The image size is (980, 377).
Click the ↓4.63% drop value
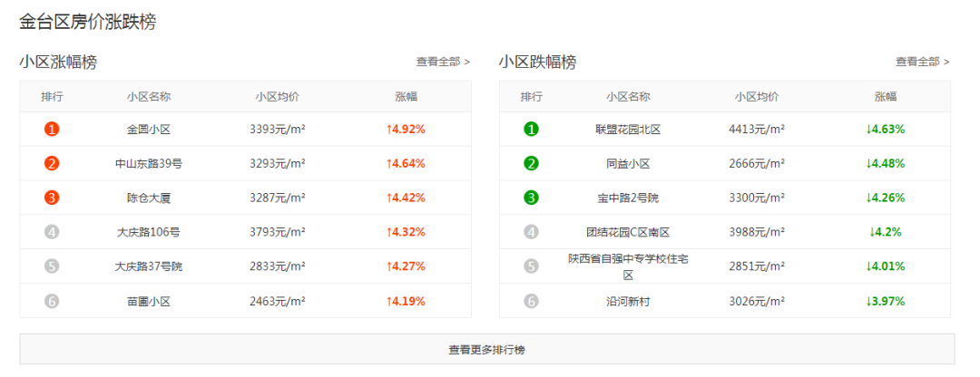click(x=885, y=130)
